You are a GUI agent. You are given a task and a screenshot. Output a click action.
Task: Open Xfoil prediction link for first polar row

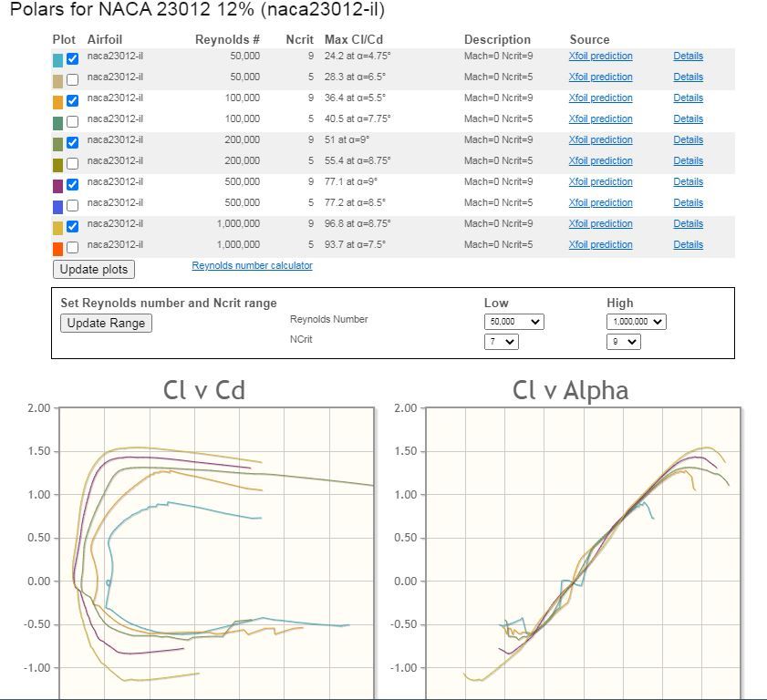point(600,57)
